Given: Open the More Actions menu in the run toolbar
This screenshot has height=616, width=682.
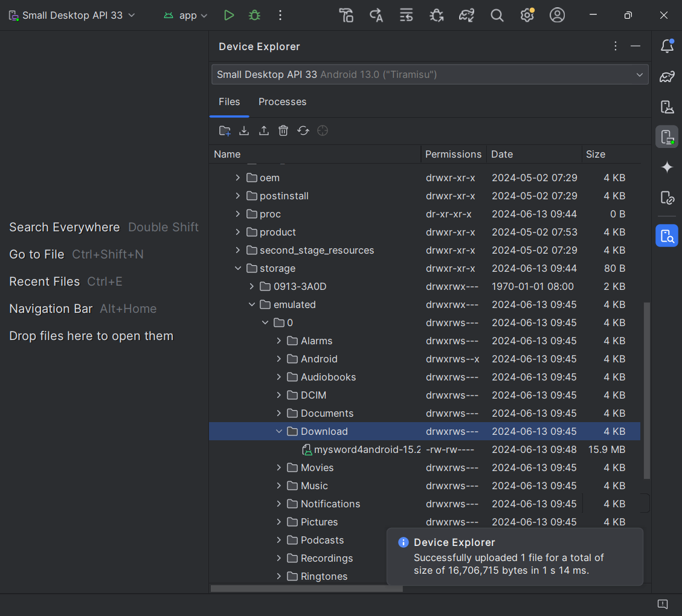Looking at the screenshot, I should (280, 15).
